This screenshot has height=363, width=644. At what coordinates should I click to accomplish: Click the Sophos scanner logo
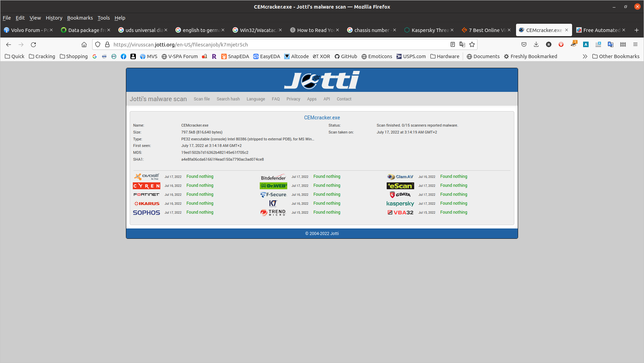[x=146, y=212]
